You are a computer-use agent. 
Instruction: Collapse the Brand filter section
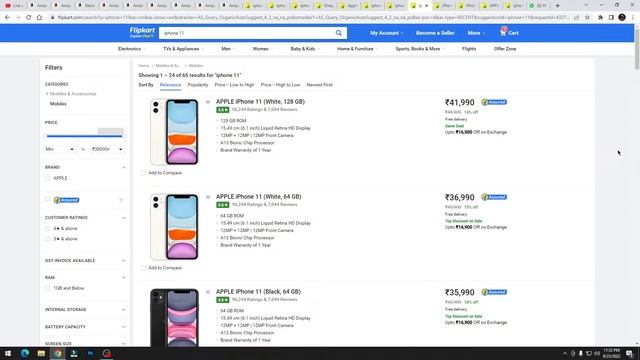(x=123, y=167)
